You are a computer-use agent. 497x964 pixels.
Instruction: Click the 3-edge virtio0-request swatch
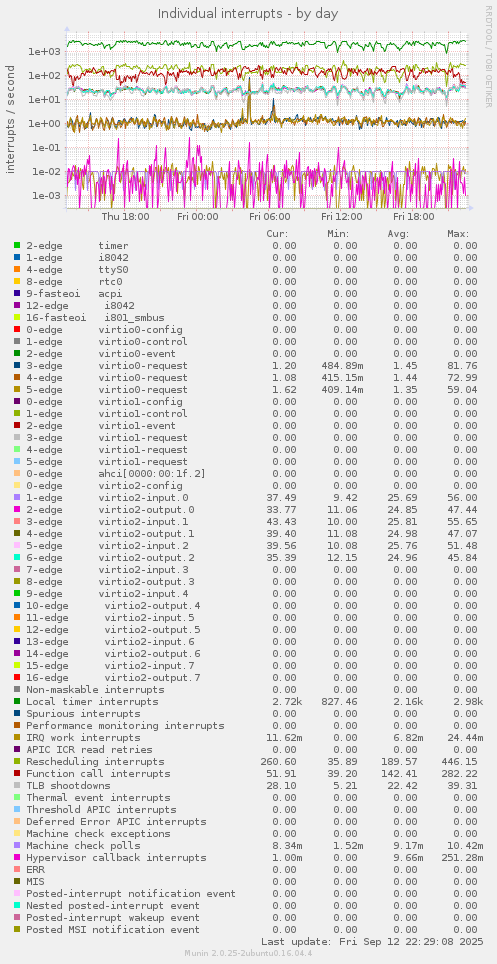(17, 366)
